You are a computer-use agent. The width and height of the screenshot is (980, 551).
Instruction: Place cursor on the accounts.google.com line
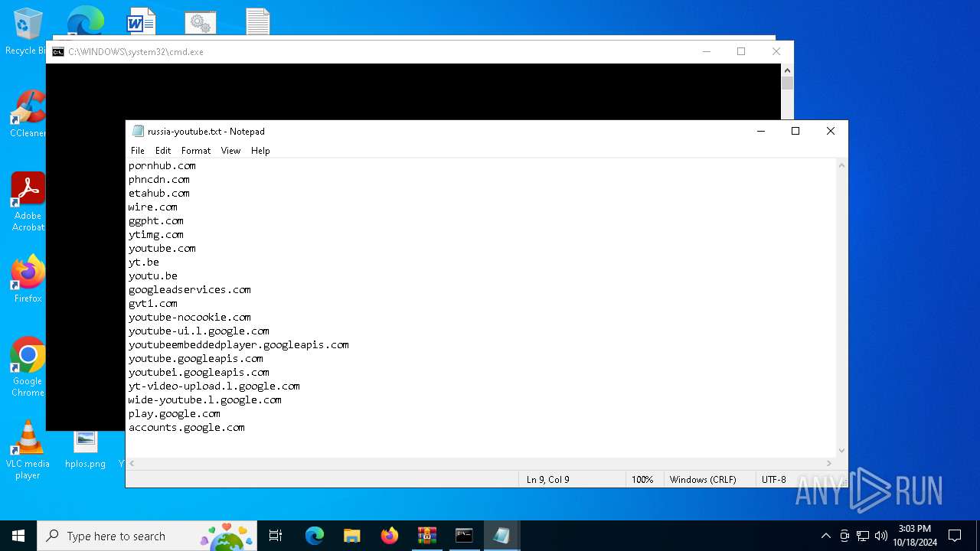pyautogui.click(x=187, y=427)
